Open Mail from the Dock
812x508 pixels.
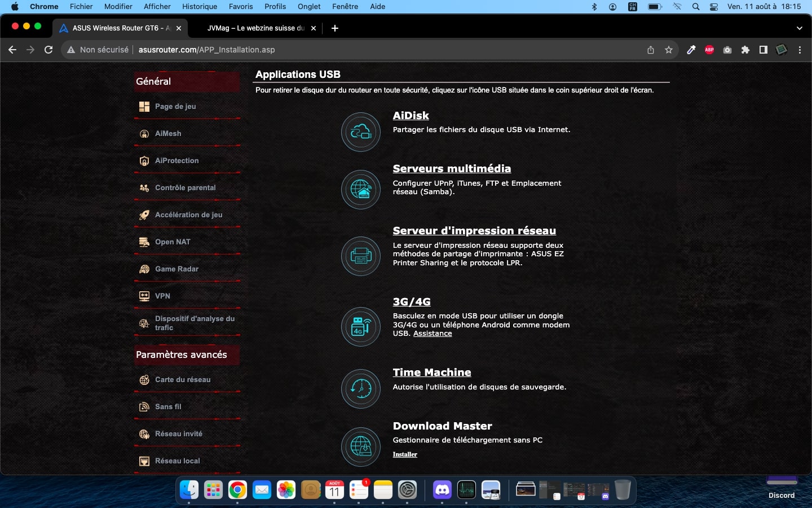262,489
